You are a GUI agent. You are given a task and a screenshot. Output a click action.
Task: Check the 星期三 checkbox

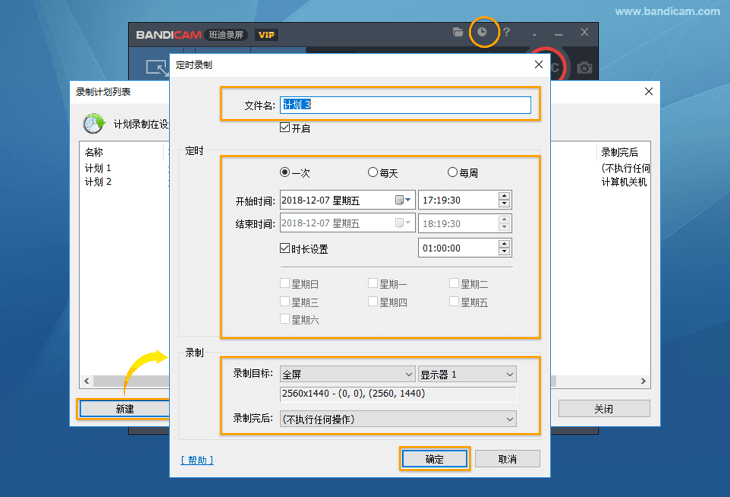285,301
